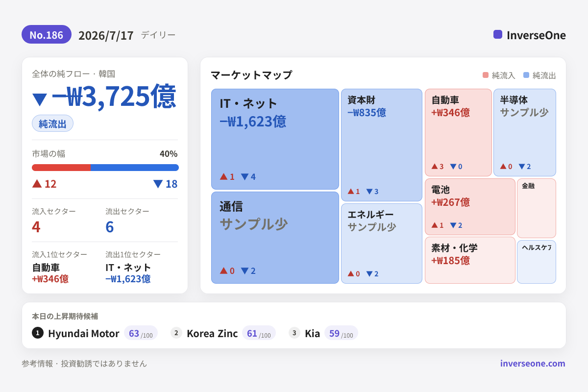Image resolution: width=588 pixels, height=392 pixels.
Task: Click down triangle in 自動車 tile
Action: (x=453, y=166)
